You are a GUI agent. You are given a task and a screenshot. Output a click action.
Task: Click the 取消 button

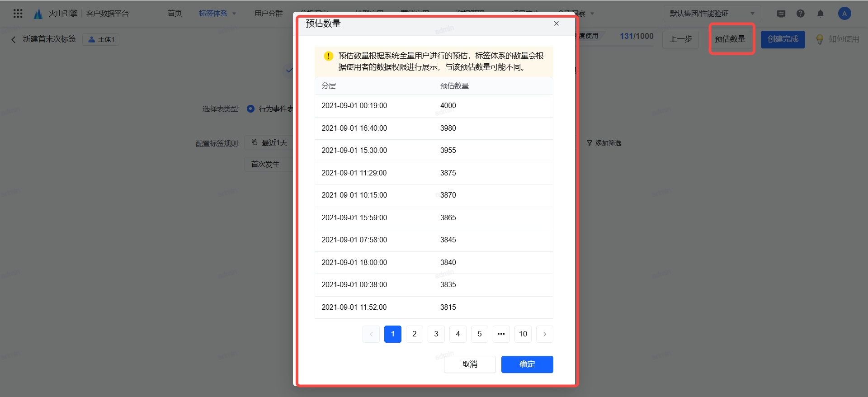pos(470,364)
